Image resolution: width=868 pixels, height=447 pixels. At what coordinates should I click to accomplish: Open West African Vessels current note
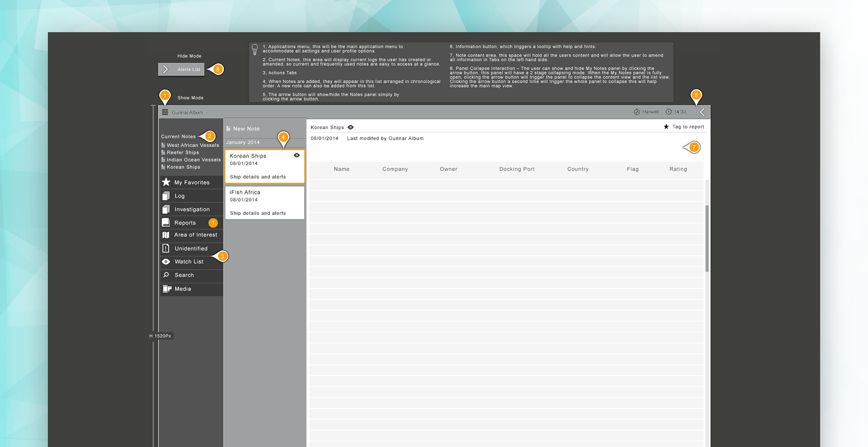click(x=192, y=145)
